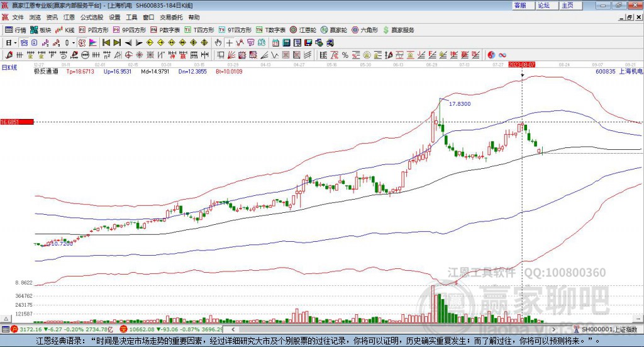Select the Gann fan lines tool
Screen dimensions: 644x347
pos(232,55)
